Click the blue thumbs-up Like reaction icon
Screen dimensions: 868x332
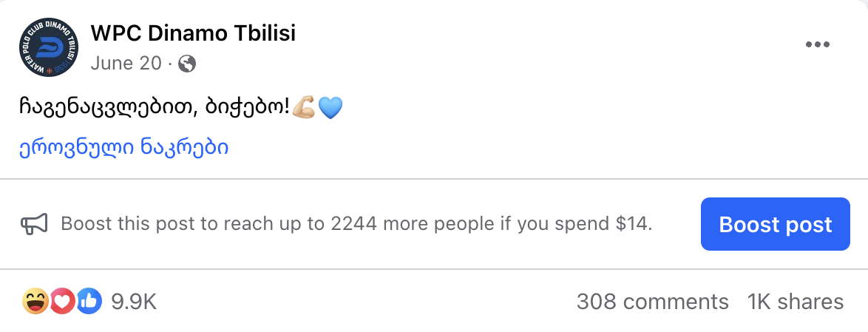coord(89,302)
